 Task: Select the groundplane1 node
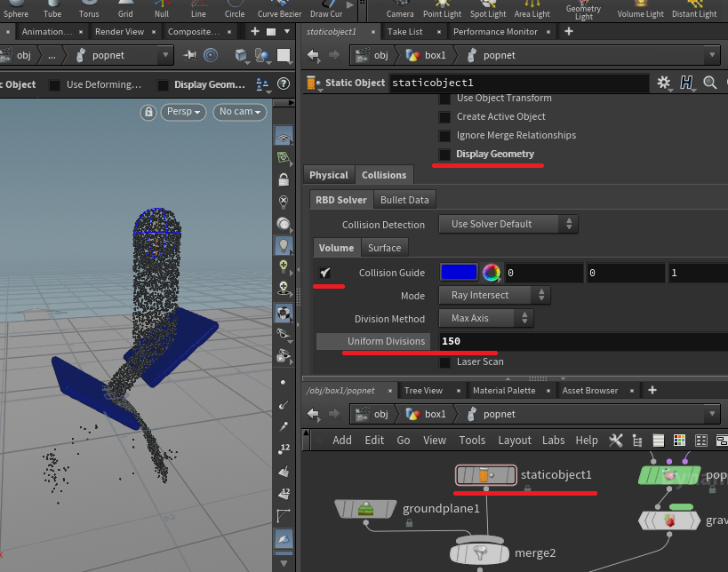pyautogui.click(x=366, y=509)
